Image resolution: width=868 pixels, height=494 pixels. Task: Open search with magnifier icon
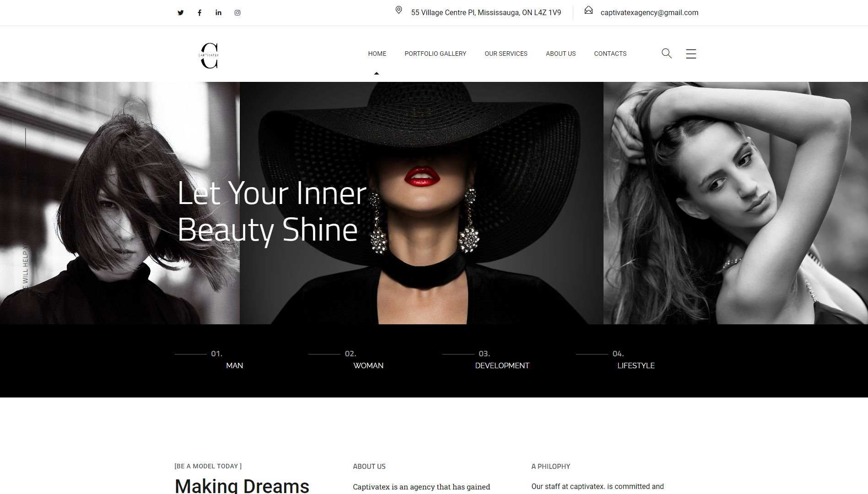(667, 54)
